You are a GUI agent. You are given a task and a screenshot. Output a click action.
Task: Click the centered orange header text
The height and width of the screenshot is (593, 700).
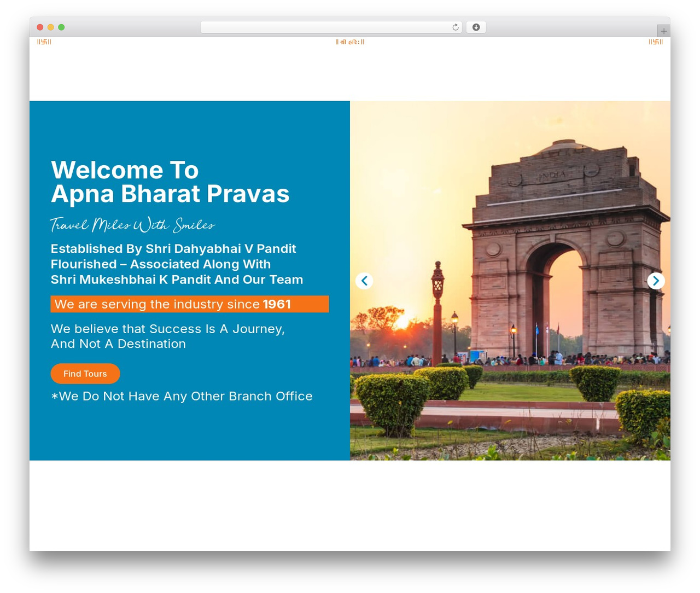[349, 42]
